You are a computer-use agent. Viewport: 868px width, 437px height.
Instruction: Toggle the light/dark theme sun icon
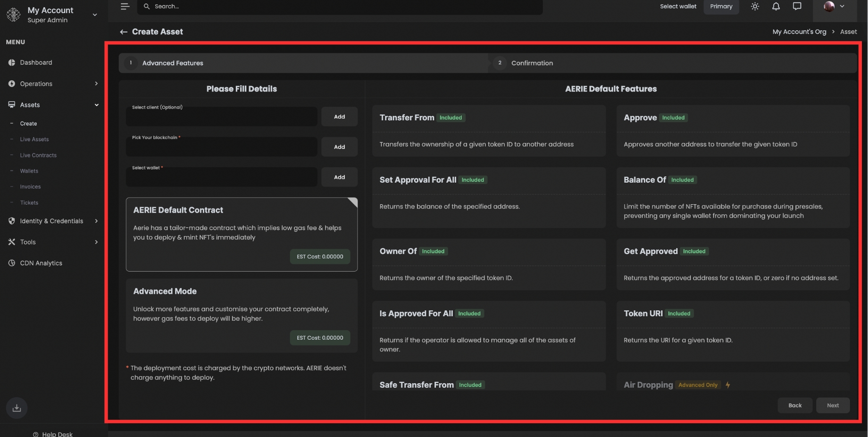(x=755, y=7)
